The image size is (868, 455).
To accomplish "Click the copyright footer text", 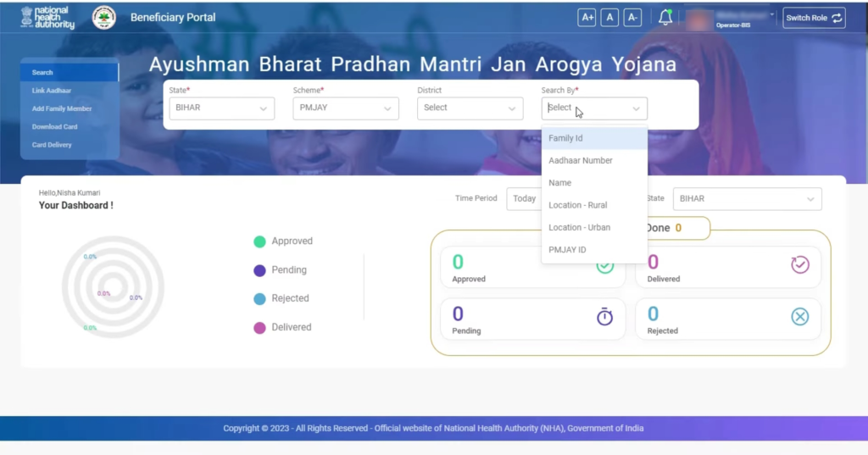I will (x=433, y=428).
